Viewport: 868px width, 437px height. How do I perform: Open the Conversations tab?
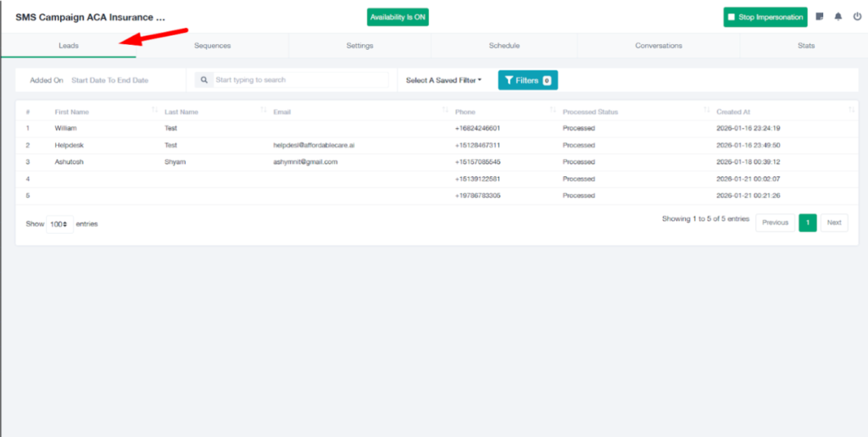coord(659,46)
